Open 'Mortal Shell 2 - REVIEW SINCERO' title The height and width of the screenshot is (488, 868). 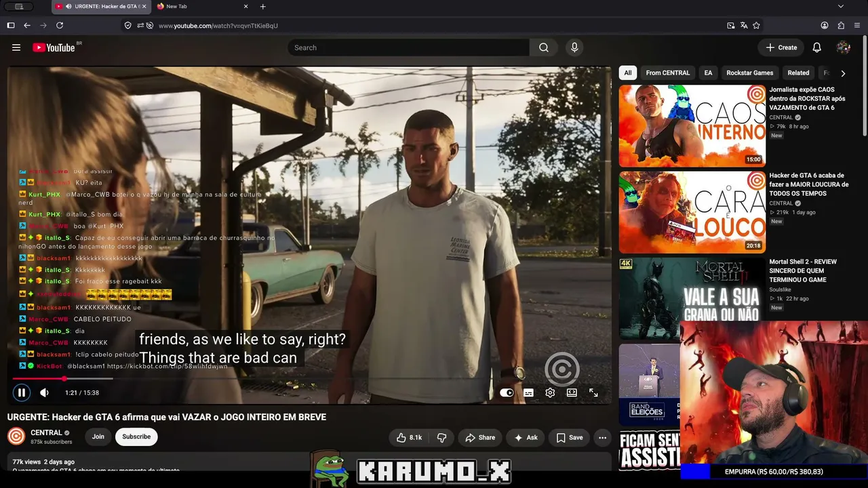[803, 270]
